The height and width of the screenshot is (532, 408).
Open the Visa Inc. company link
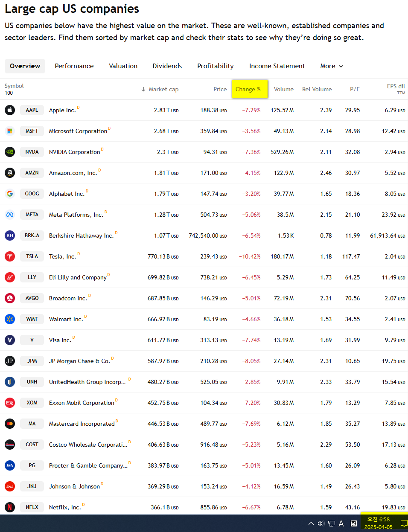coord(60,340)
